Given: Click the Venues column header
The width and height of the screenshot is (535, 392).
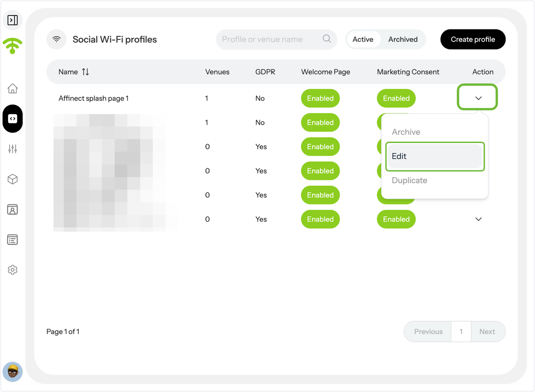Looking at the screenshot, I should coord(217,72).
